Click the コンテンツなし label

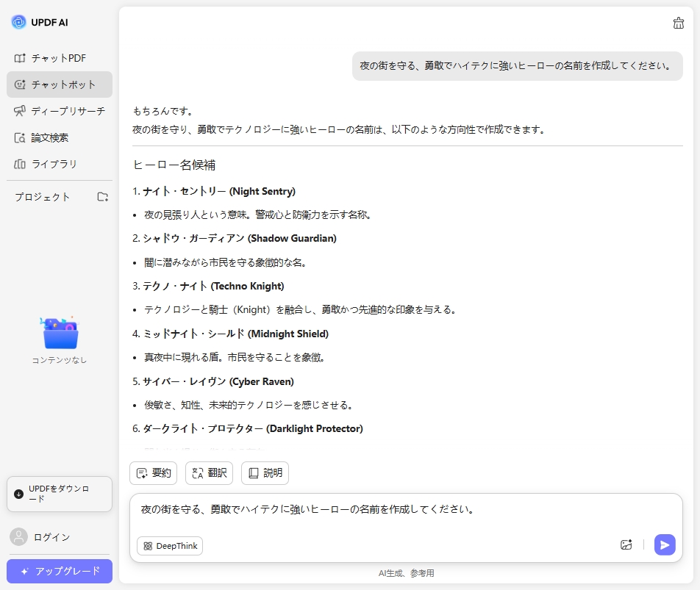click(x=60, y=360)
